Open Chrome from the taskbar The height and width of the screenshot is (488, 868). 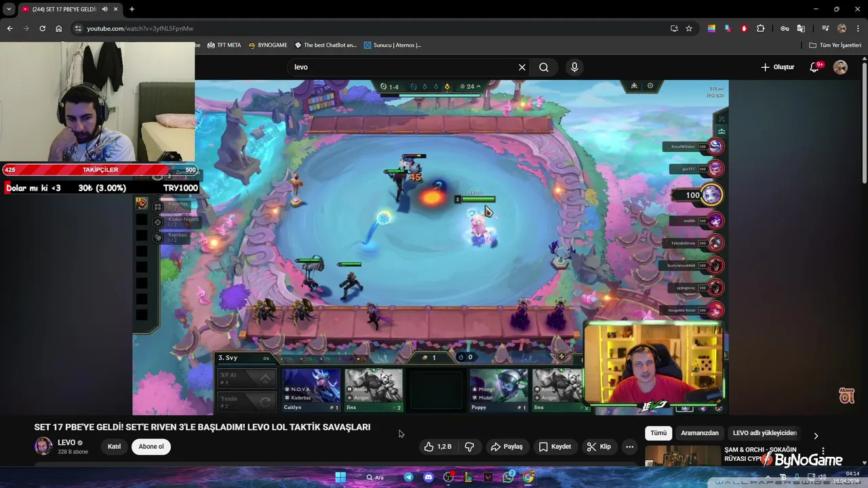[528, 477]
